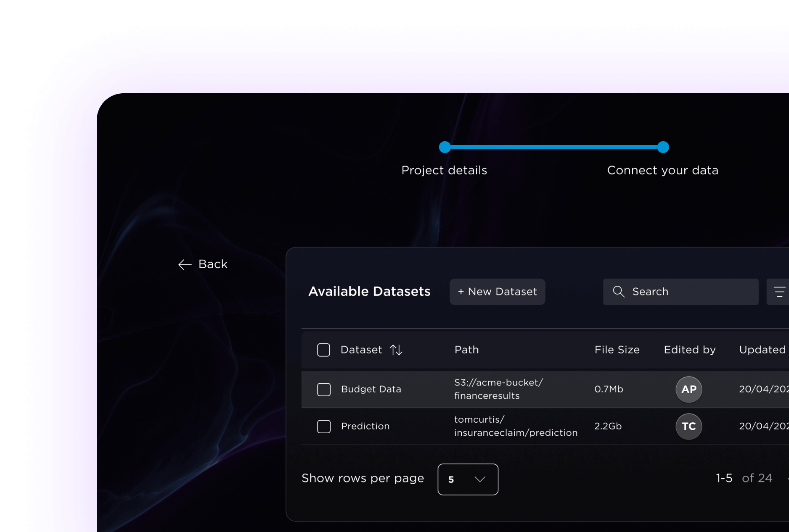Open the rows per page dropdown
The width and height of the screenshot is (789, 532).
467,479
